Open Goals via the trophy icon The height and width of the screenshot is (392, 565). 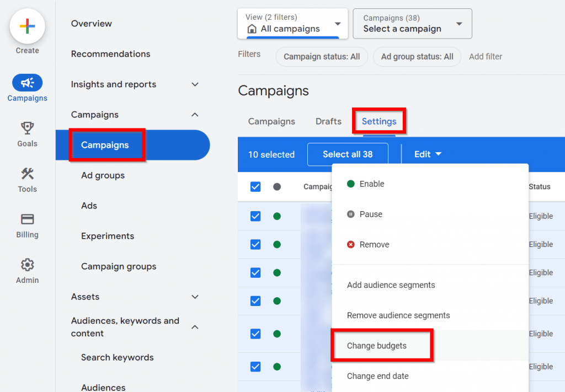point(28,128)
